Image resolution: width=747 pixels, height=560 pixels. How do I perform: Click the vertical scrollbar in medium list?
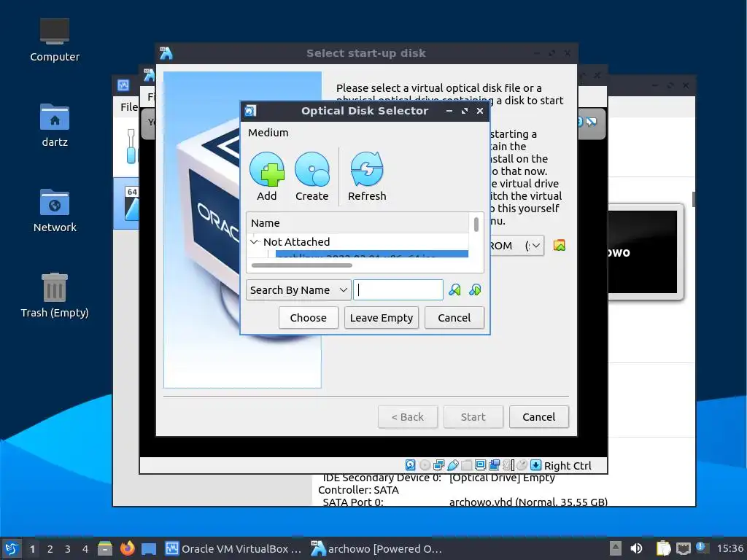click(476, 224)
